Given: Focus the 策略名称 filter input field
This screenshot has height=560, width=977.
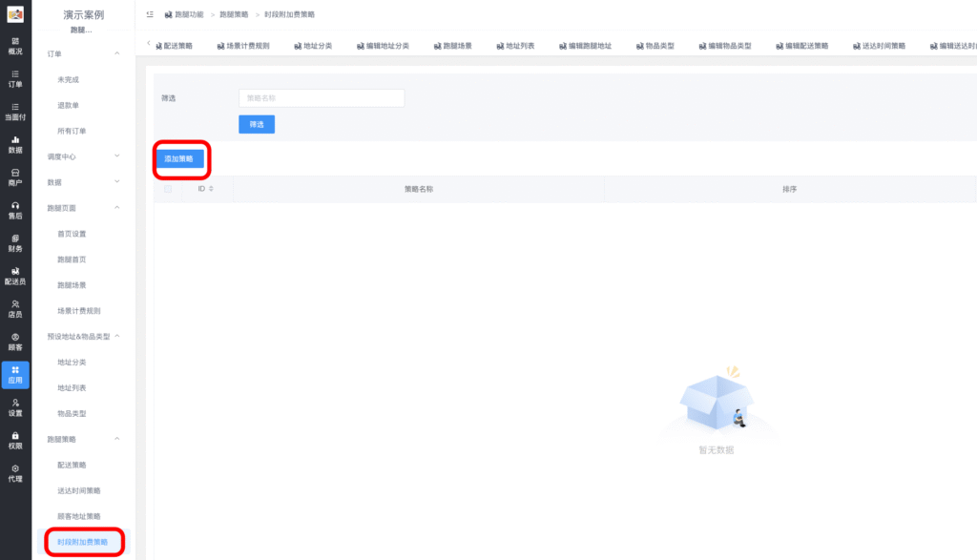Looking at the screenshot, I should [x=322, y=97].
